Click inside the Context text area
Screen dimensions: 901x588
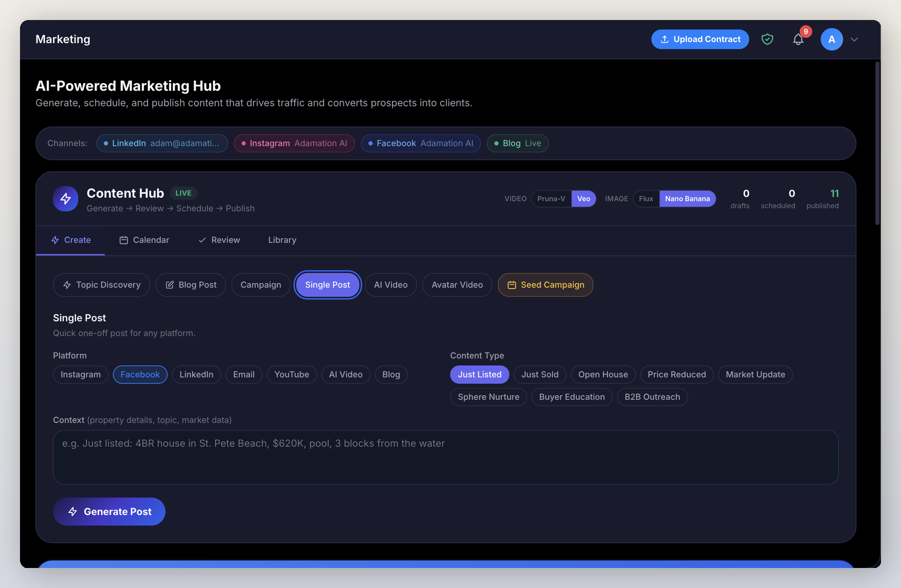click(x=444, y=456)
